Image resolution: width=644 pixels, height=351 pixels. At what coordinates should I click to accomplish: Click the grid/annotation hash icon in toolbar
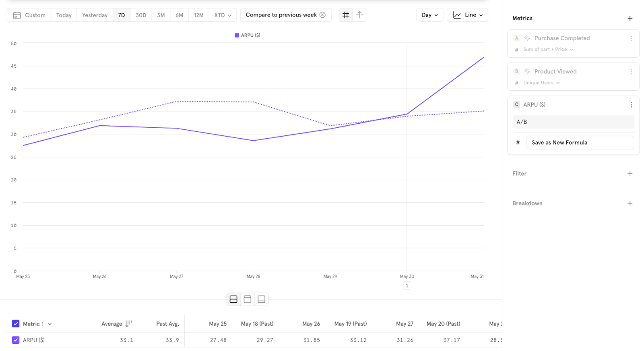pyautogui.click(x=345, y=15)
